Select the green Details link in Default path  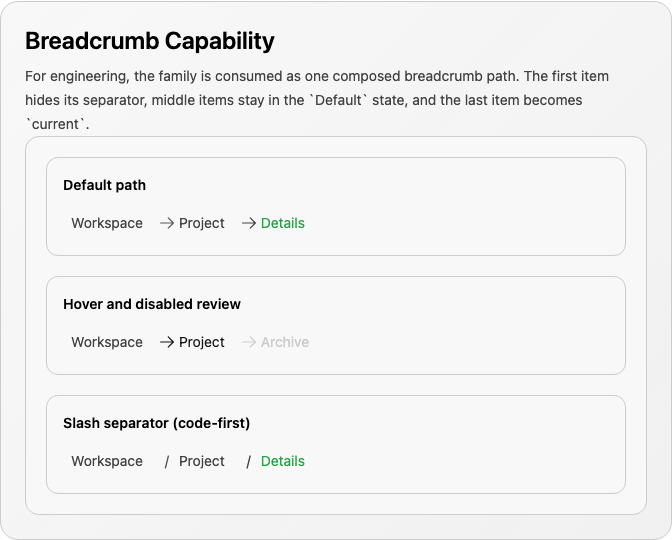click(283, 223)
